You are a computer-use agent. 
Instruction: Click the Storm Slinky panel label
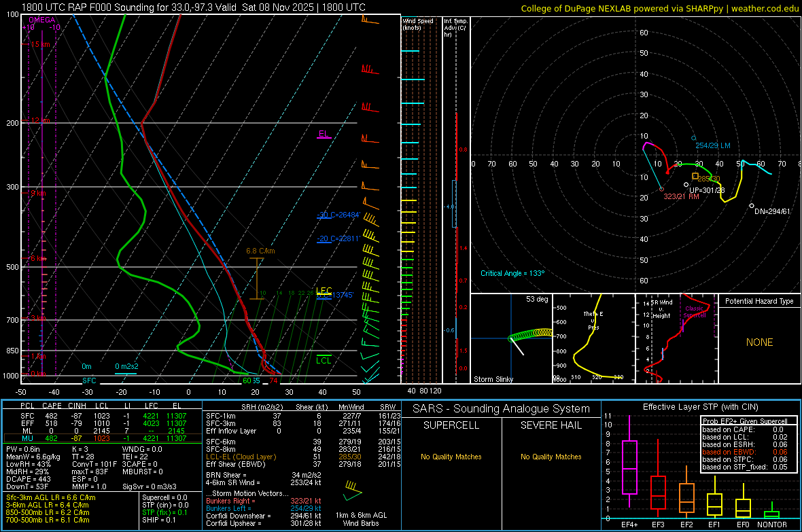coord(493,379)
